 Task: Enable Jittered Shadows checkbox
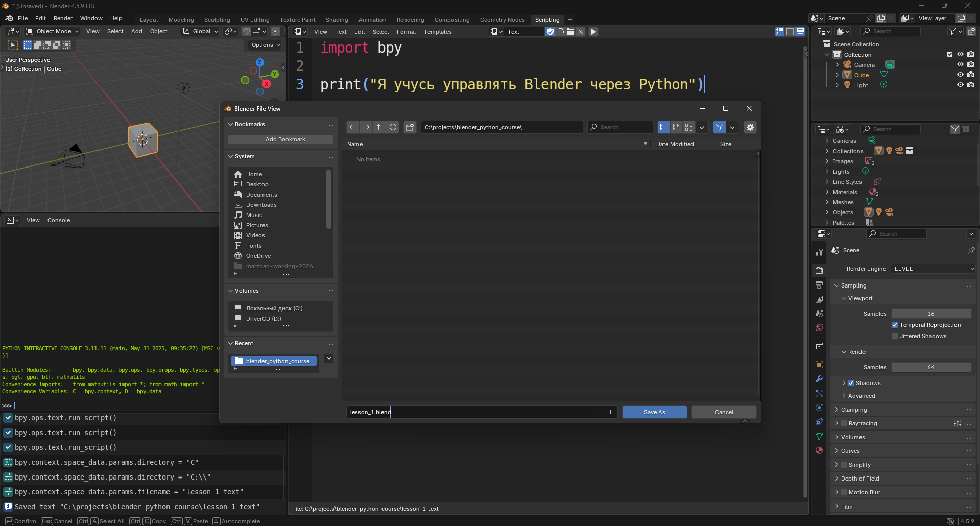(x=895, y=336)
